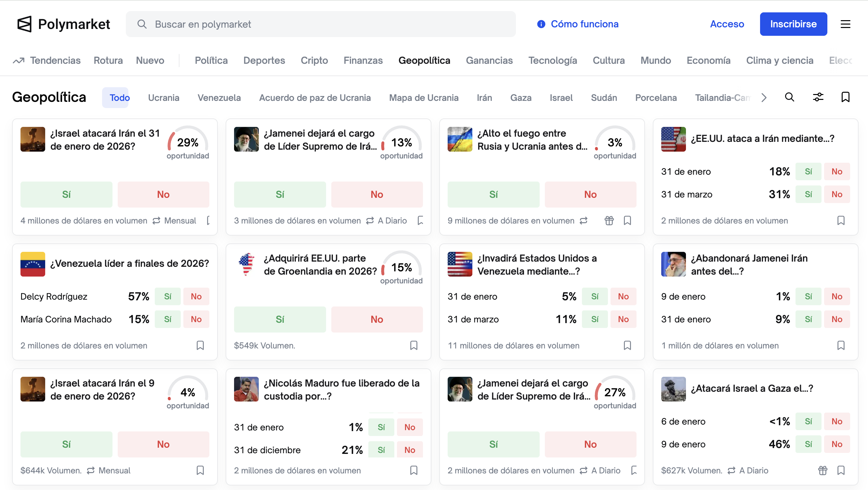The width and height of the screenshot is (868, 490).
Task: Open the hamburger menu icon
Action: click(845, 24)
